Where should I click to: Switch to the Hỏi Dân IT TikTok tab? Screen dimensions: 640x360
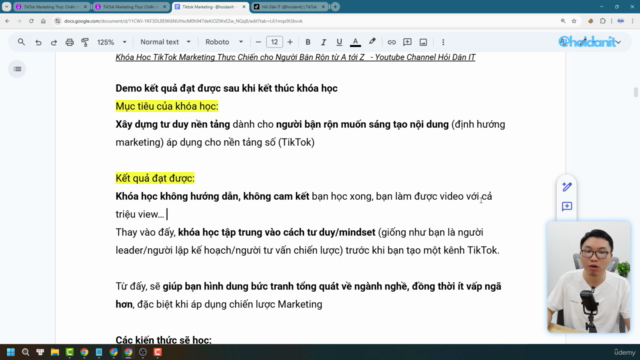pyautogui.click(x=290, y=7)
